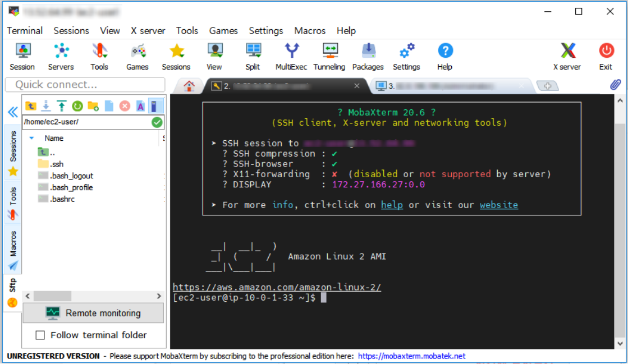Create new folder icon in SFTP toolbar
Screen dimensions: 628x364
click(93, 106)
